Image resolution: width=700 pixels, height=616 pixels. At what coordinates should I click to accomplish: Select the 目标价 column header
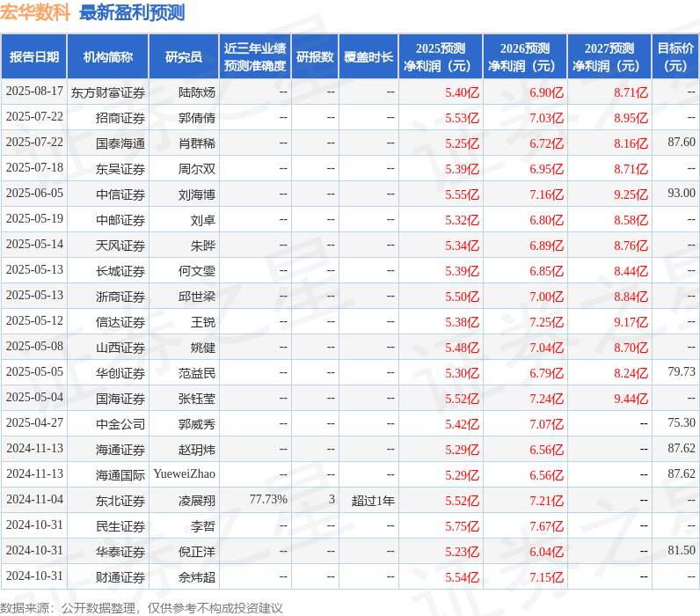point(676,56)
